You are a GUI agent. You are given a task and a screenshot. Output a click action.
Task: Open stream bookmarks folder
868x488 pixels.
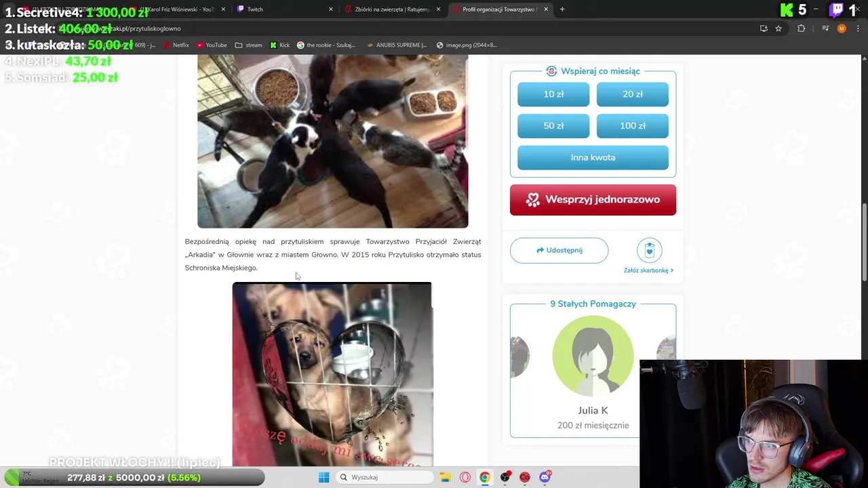pyautogui.click(x=248, y=45)
